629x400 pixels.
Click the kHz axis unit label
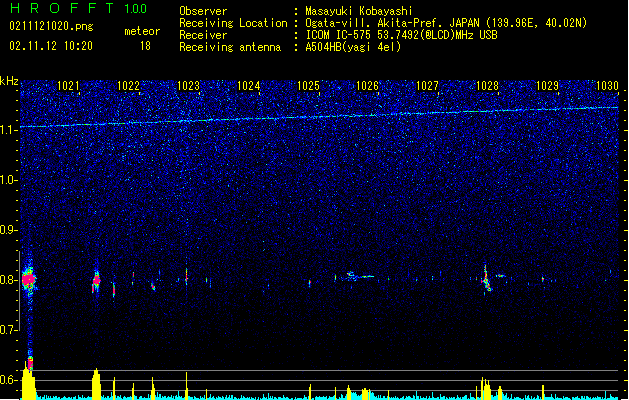pos(9,81)
